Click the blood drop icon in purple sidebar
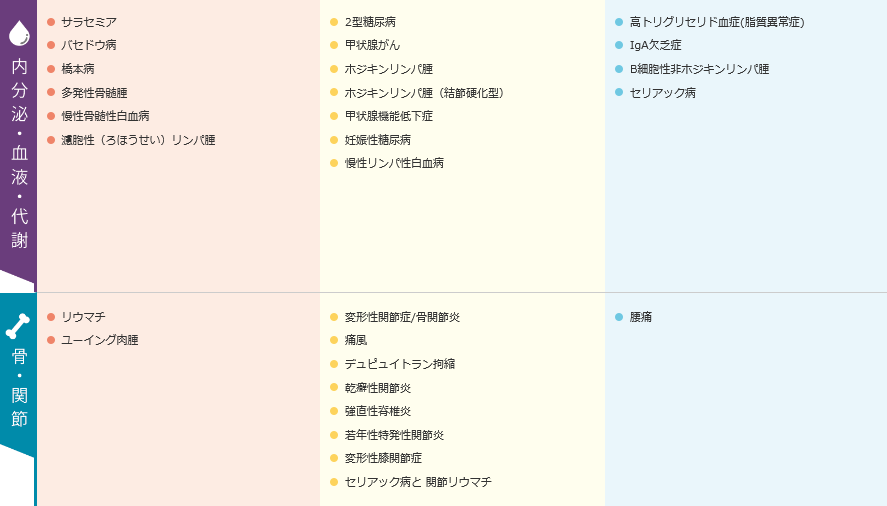 pyautogui.click(x=19, y=33)
